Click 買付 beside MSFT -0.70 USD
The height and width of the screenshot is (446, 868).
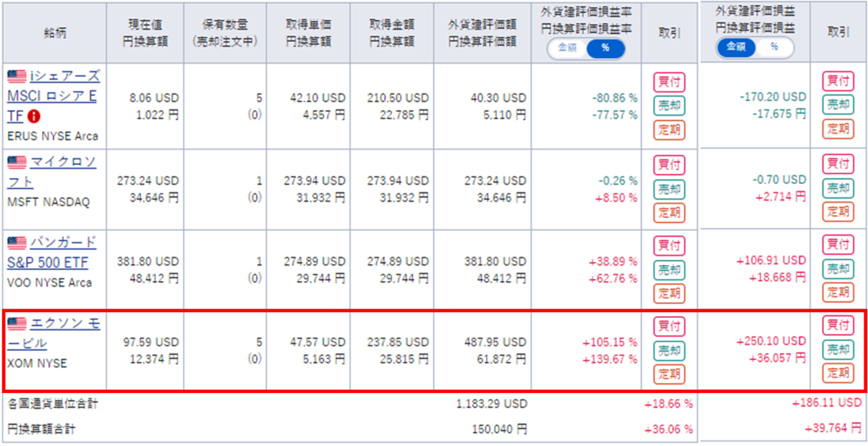pyautogui.click(x=838, y=164)
